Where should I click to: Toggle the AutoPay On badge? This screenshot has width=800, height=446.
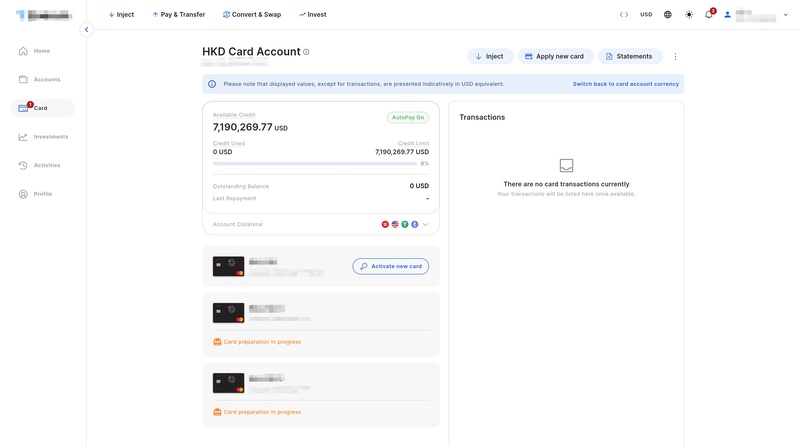(x=408, y=117)
